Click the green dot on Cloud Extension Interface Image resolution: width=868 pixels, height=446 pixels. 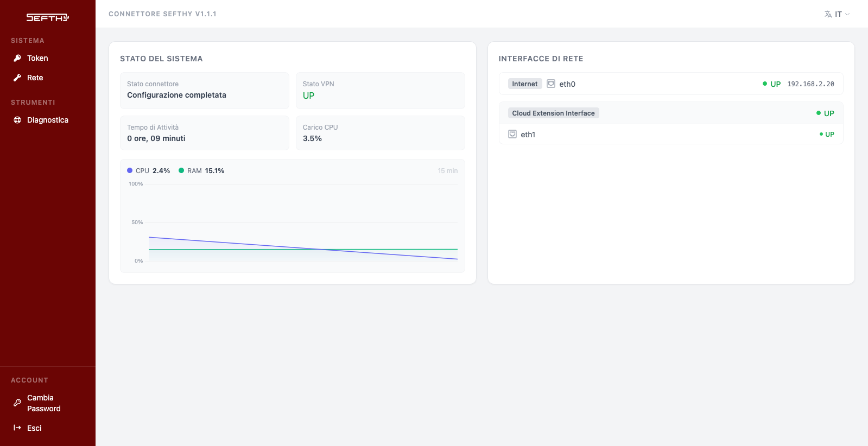click(819, 113)
